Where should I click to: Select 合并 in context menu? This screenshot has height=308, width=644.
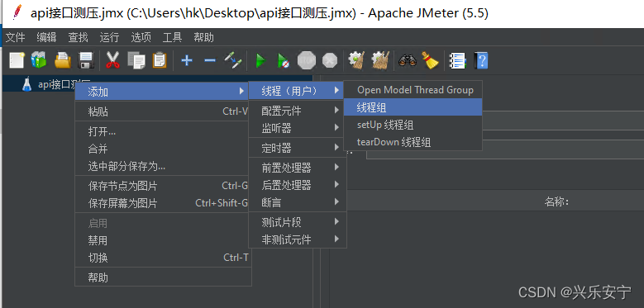(163, 149)
